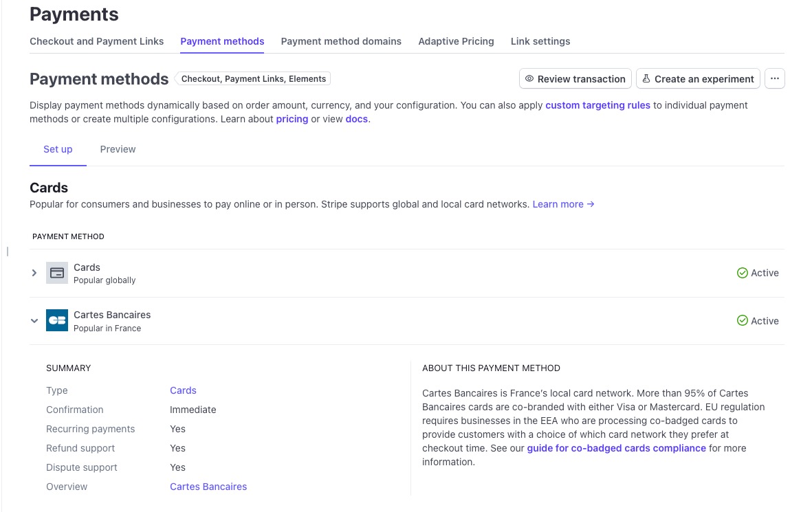
Task: Open the docs link
Action: (356, 119)
